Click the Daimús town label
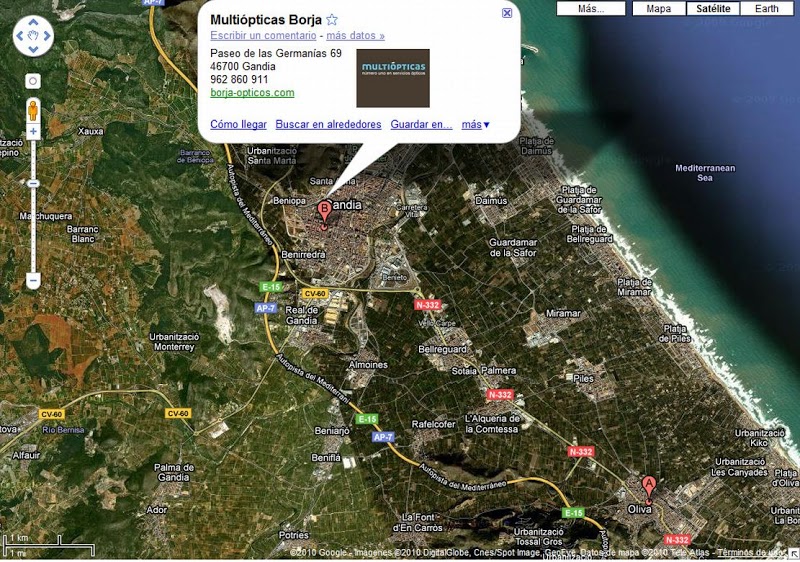 (491, 201)
